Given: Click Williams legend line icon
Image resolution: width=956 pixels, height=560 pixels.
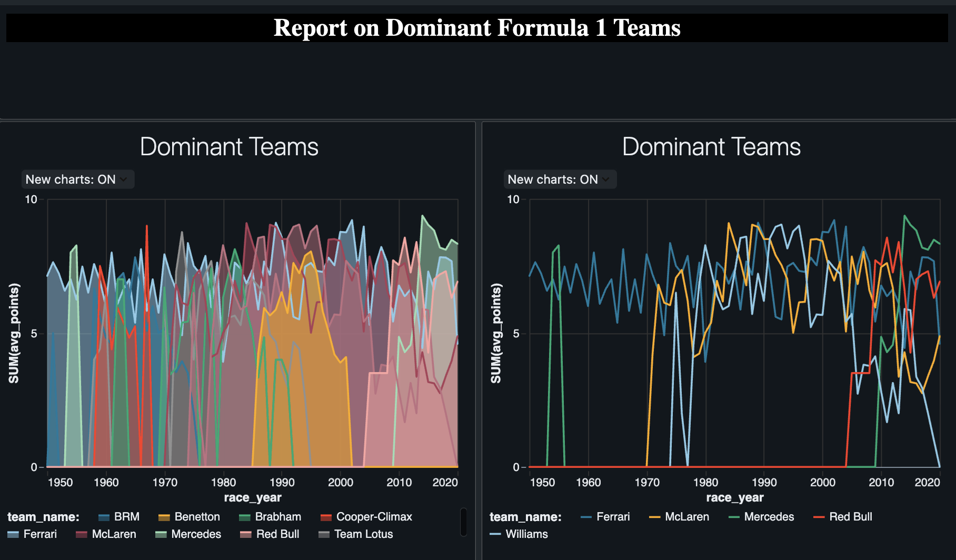Looking at the screenshot, I should (495, 534).
